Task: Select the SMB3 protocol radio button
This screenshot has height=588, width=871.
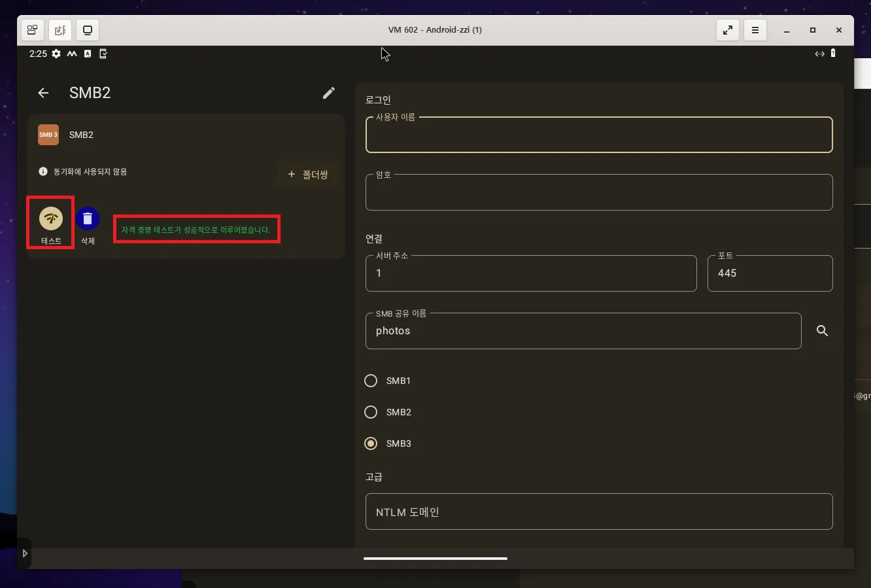Action: 371,443
